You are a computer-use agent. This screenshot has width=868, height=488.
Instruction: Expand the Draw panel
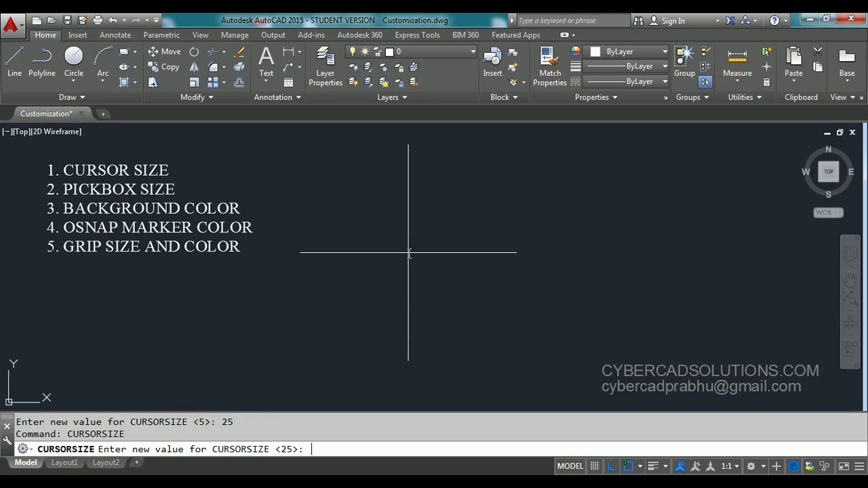click(x=72, y=97)
